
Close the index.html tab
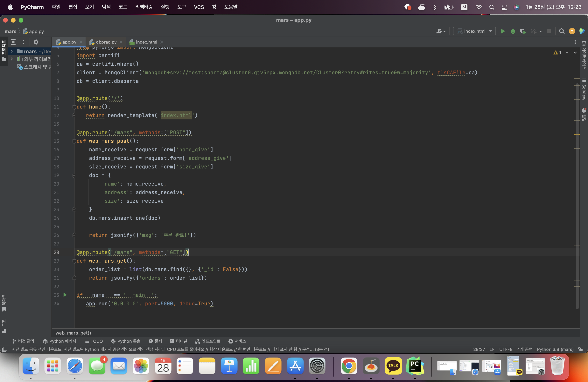[x=162, y=42]
